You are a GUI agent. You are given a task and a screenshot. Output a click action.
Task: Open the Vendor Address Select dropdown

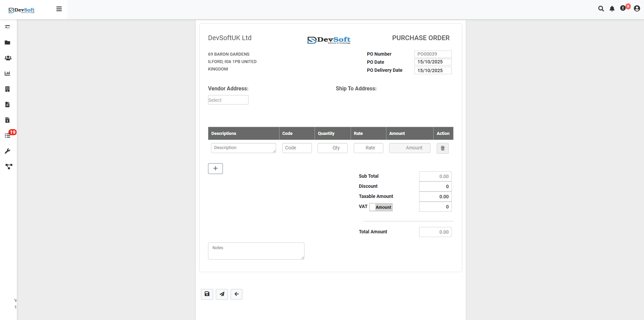pyautogui.click(x=228, y=100)
